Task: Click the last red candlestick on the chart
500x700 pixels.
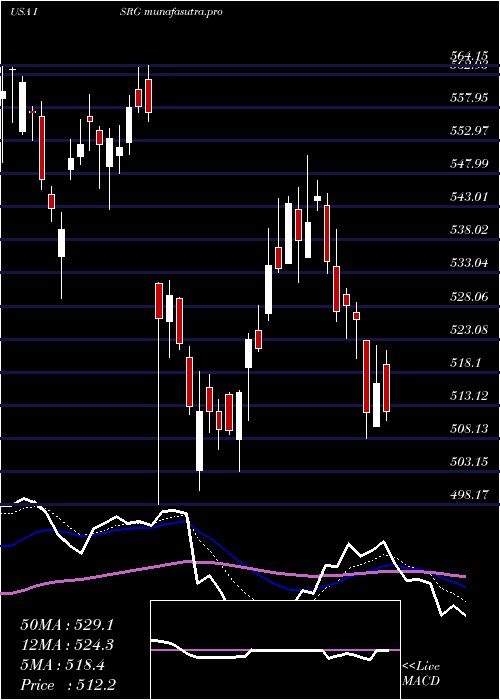Action: pos(387,388)
